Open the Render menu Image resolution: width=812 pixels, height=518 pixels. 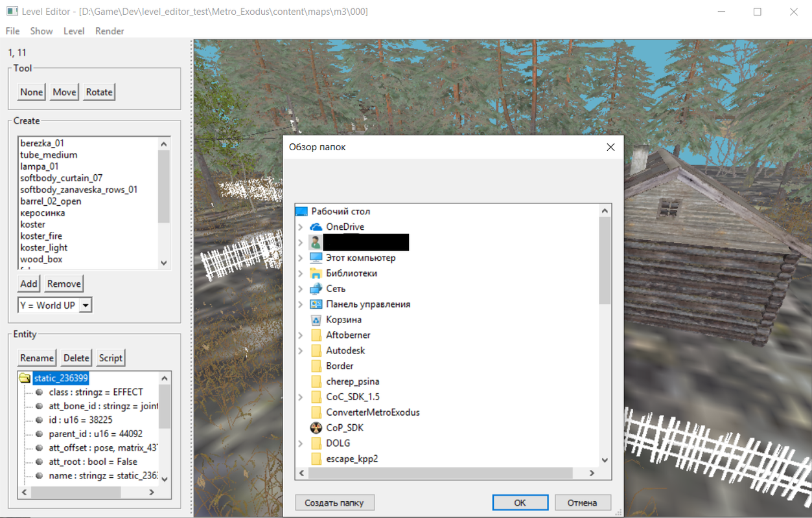(110, 31)
